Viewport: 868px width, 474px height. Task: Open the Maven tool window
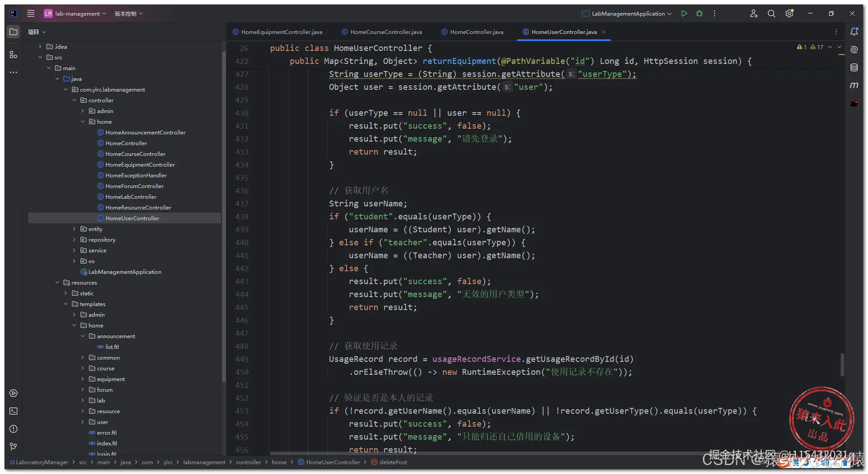pyautogui.click(x=854, y=85)
